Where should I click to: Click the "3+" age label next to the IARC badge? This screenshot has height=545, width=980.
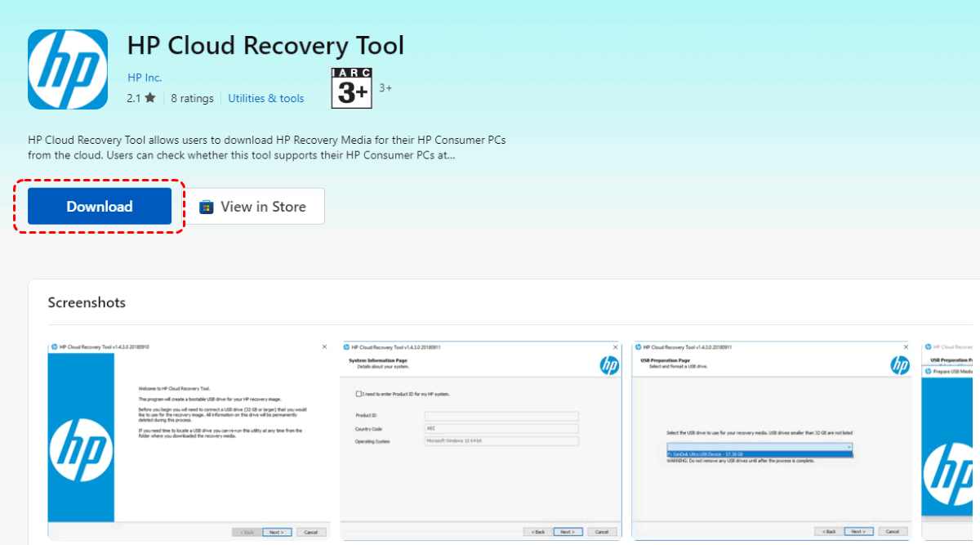pyautogui.click(x=385, y=87)
